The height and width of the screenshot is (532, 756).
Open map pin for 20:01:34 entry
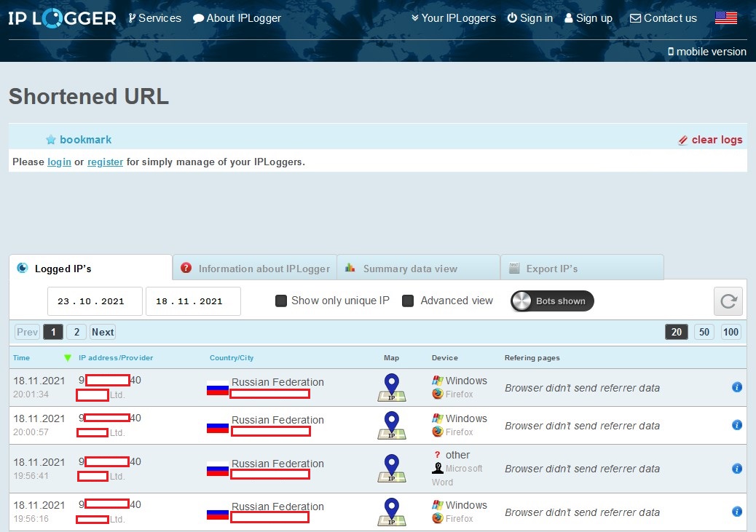click(x=392, y=387)
